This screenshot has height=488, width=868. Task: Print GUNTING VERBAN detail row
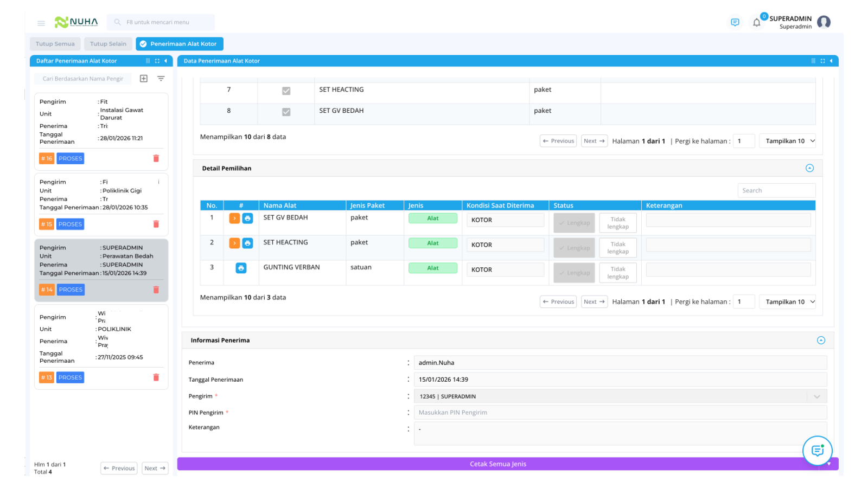[x=241, y=268]
